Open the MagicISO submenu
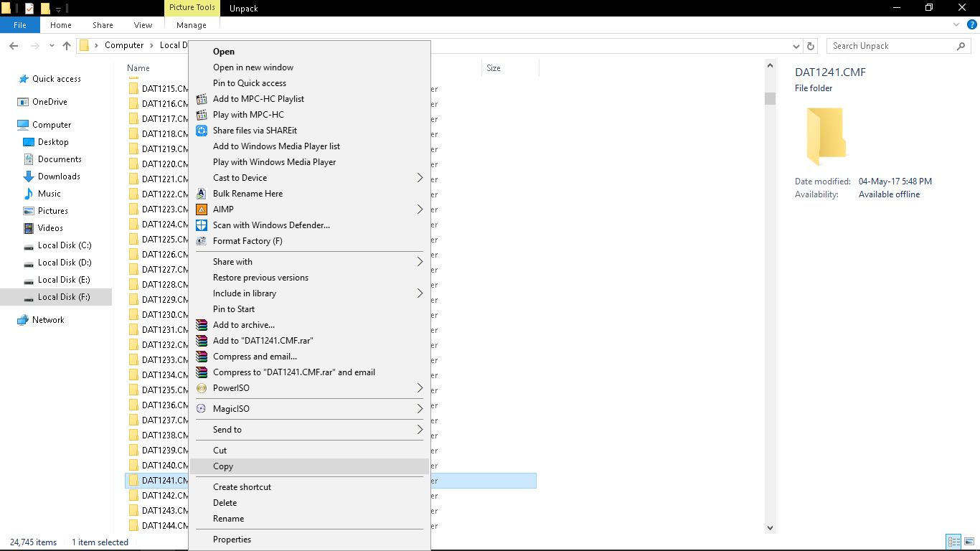Viewport: 980px width, 551px height. point(309,409)
